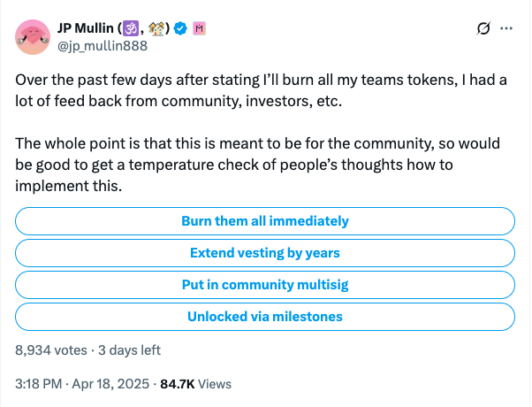Click the 8,934 votes count
The width and height of the screenshot is (532, 407).
point(51,349)
